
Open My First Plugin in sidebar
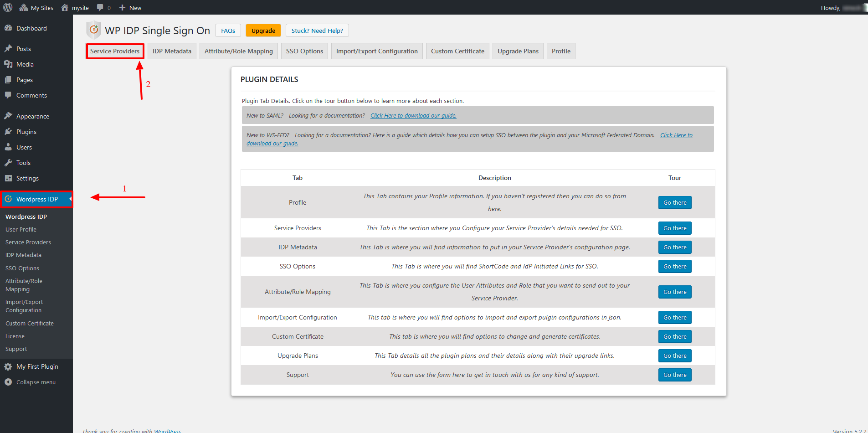click(37, 366)
